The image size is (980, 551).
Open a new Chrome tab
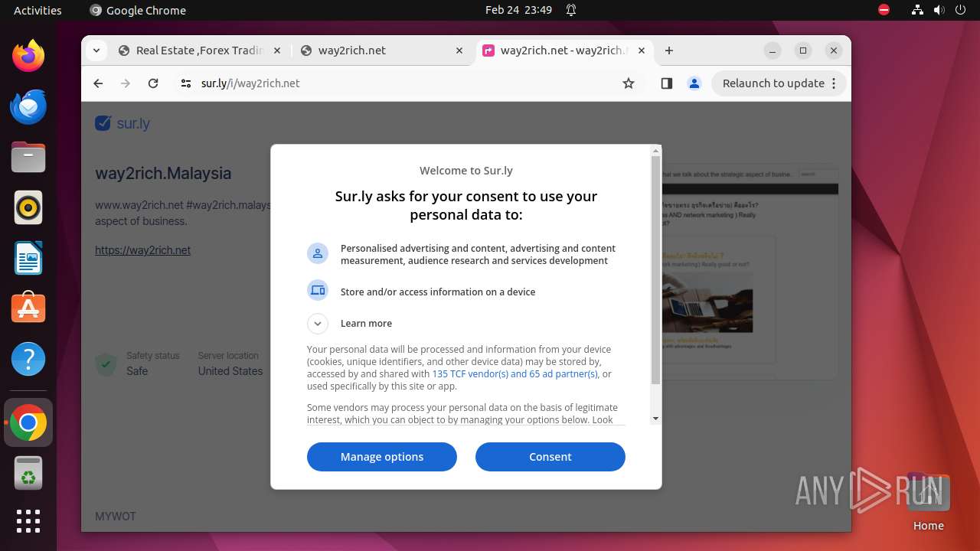(x=669, y=51)
